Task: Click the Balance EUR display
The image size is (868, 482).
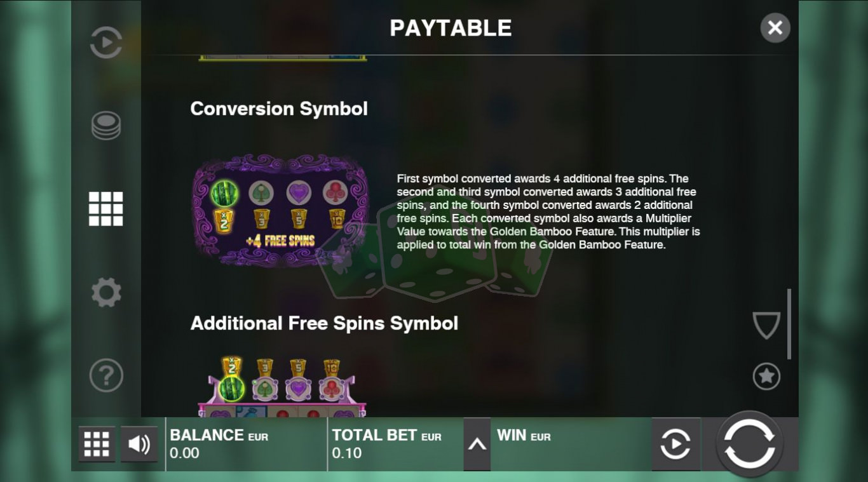Action: [x=247, y=444]
